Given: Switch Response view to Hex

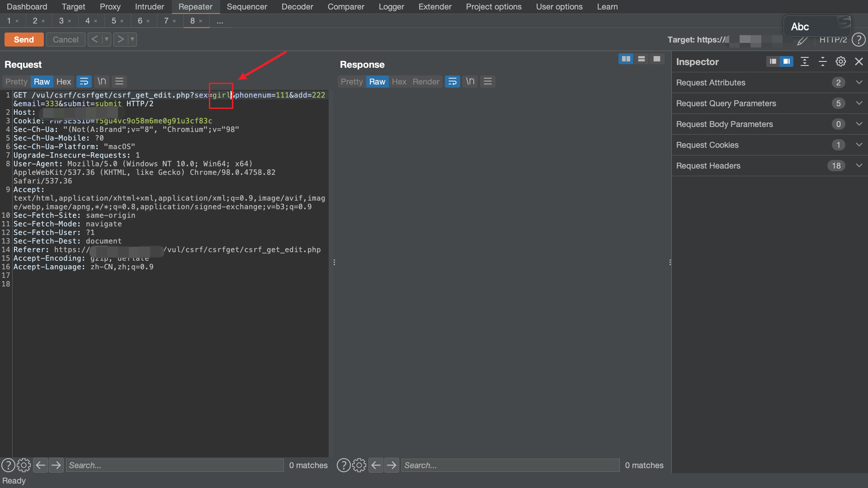Looking at the screenshot, I should (399, 82).
